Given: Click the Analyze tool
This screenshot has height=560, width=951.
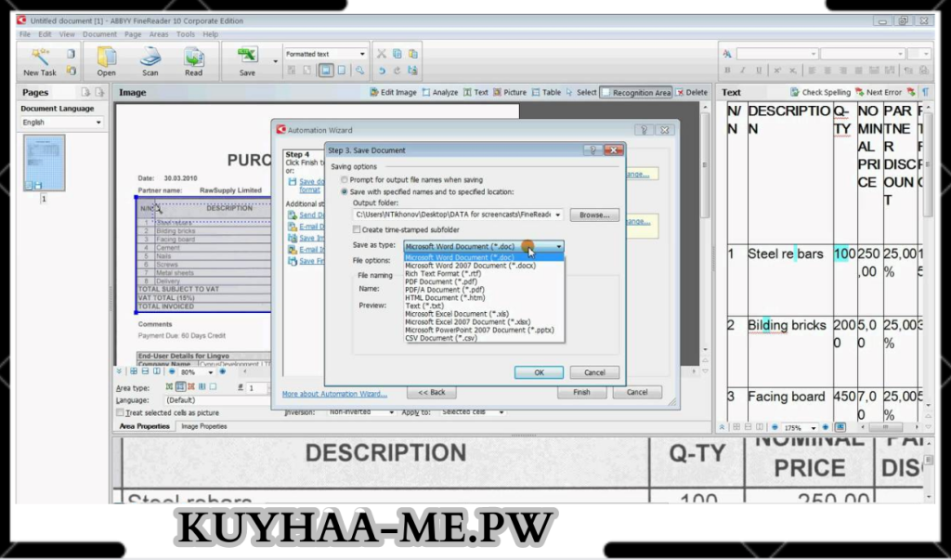Looking at the screenshot, I should 439,92.
